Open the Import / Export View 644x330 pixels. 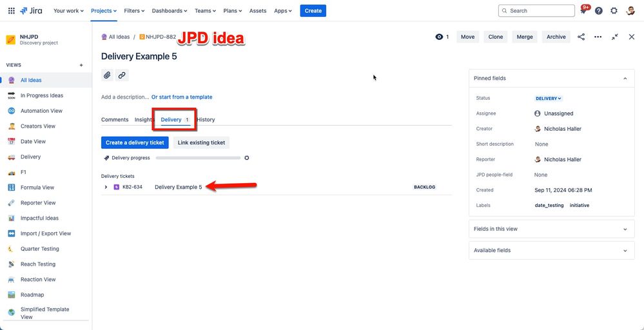pyautogui.click(x=46, y=233)
